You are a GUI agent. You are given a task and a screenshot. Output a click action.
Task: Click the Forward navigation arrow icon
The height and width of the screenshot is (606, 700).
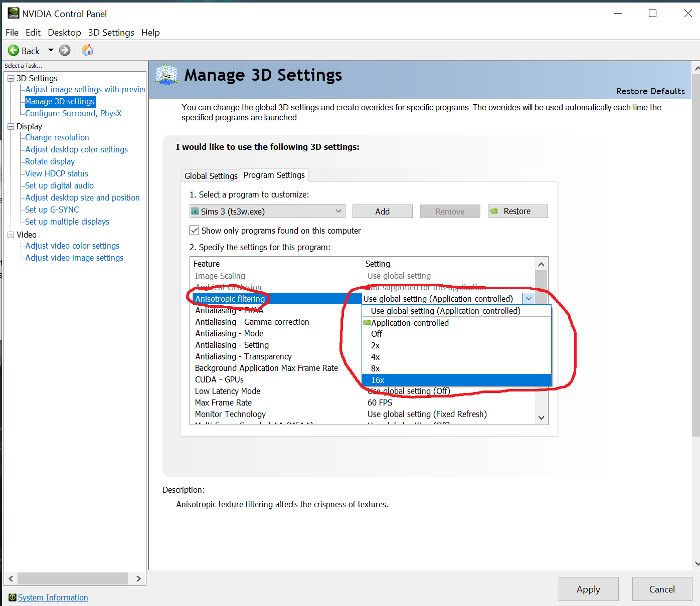pos(65,50)
